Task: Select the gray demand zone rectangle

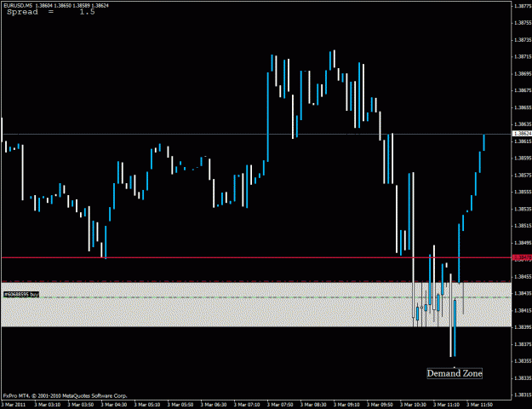Action: 256,304
